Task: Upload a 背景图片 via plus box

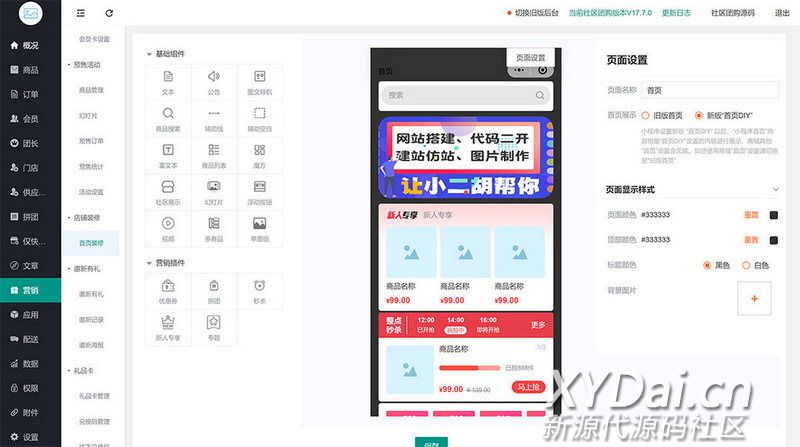Action: 754,299
